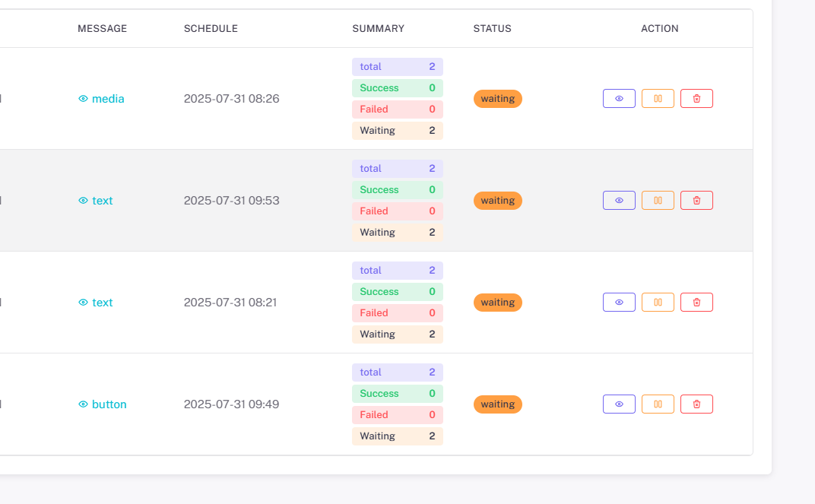Screen dimensions: 815x504
Task: Pause the text campaign scheduled 09:53
Action: (658, 201)
